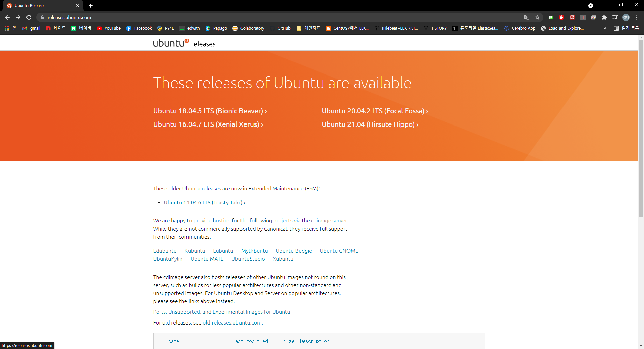
Task: Open the edwith bookmark
Action: [x=190, y=28]
